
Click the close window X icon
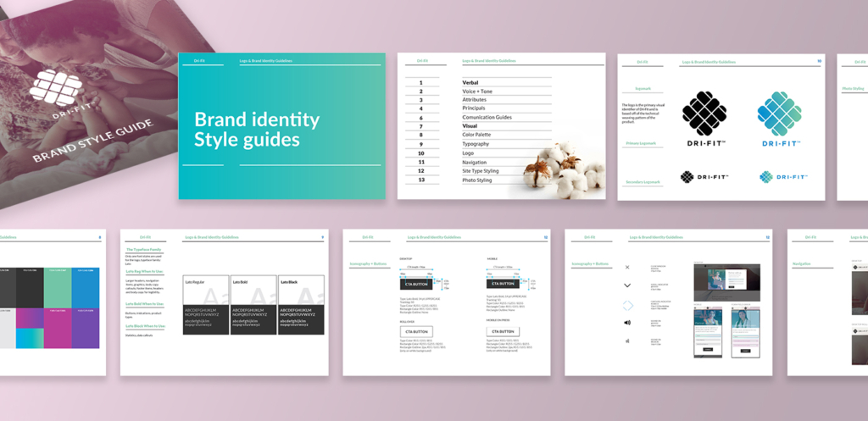tap(627, 267)
